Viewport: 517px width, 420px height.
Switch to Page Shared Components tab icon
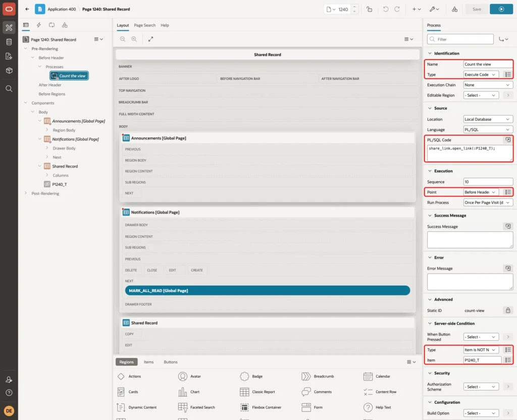click(x=65, y=25)
